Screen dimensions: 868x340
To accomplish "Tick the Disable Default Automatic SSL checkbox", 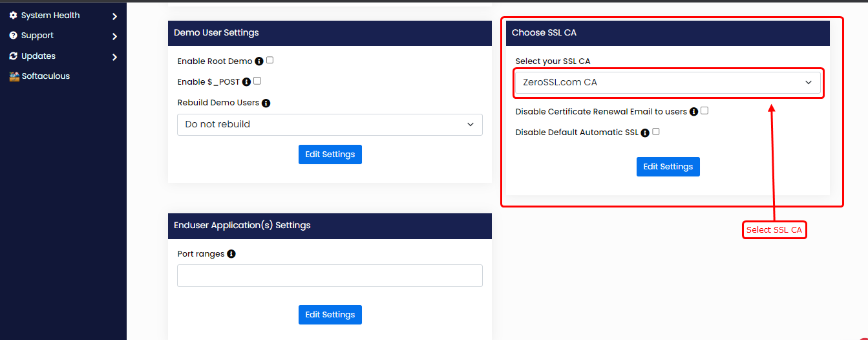I will coord(656,131).
